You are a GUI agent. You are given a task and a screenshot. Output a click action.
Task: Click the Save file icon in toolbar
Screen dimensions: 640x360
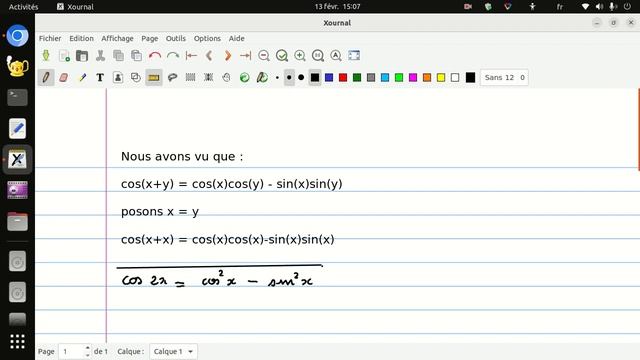(x=46, y=56)
